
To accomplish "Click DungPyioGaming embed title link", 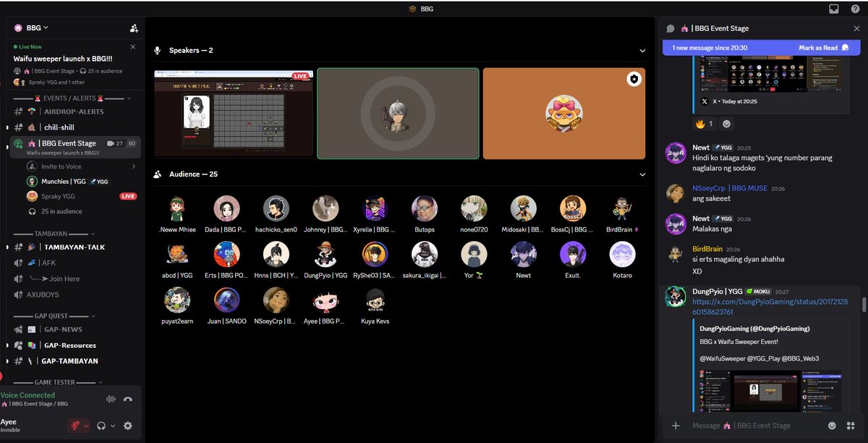I will pos(754,329).
